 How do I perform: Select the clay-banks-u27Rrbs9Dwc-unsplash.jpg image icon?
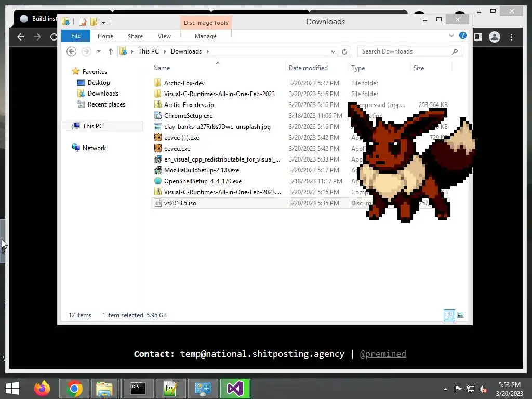[x=157, y=127]
